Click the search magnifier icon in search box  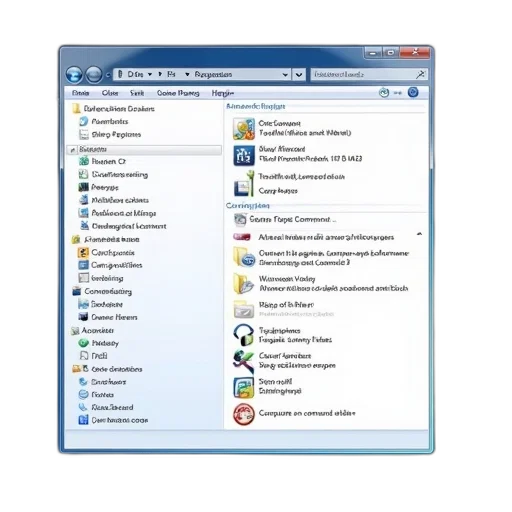click(x=421, y=74)
